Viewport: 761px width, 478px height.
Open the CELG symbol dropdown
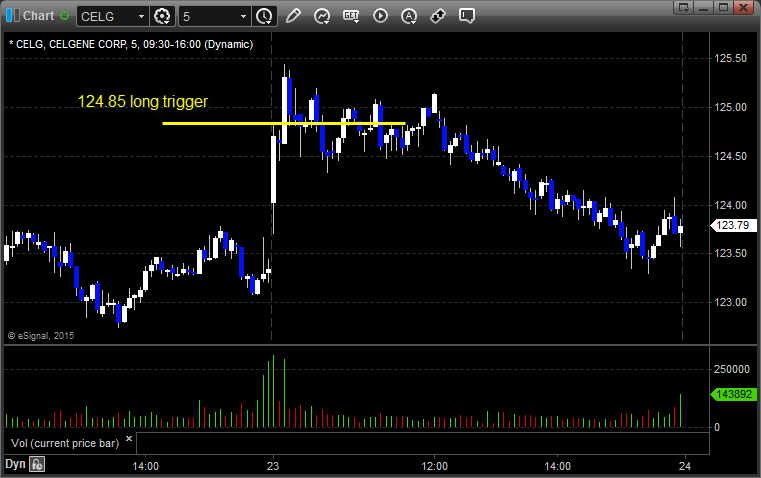(141, 16)
